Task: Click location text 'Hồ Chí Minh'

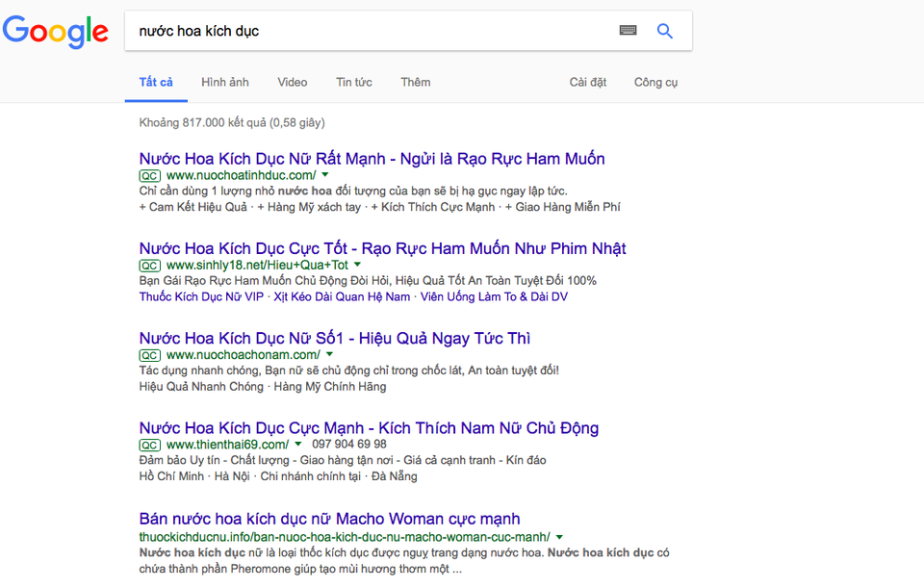Action: click(x=171, y=476)
